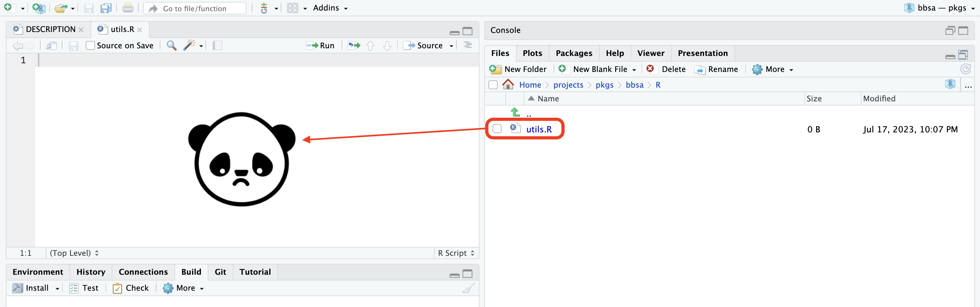Check the utils.R file checkbox
Screen dimensions: 980x307
[497, 129]
